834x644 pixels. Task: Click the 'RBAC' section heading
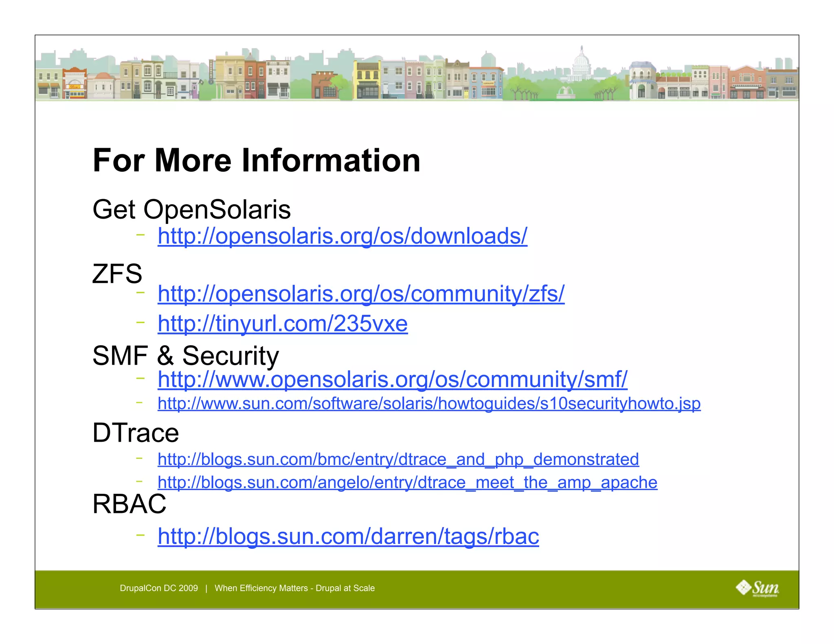(x=129, y=504)
